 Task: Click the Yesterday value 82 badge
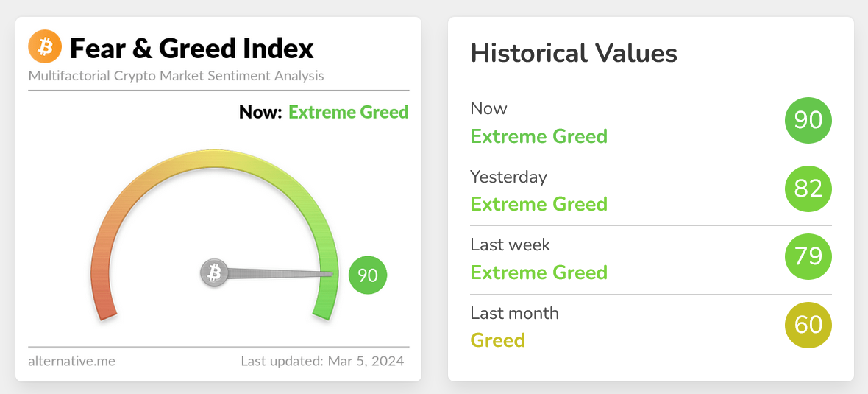[x=808, y=189]
